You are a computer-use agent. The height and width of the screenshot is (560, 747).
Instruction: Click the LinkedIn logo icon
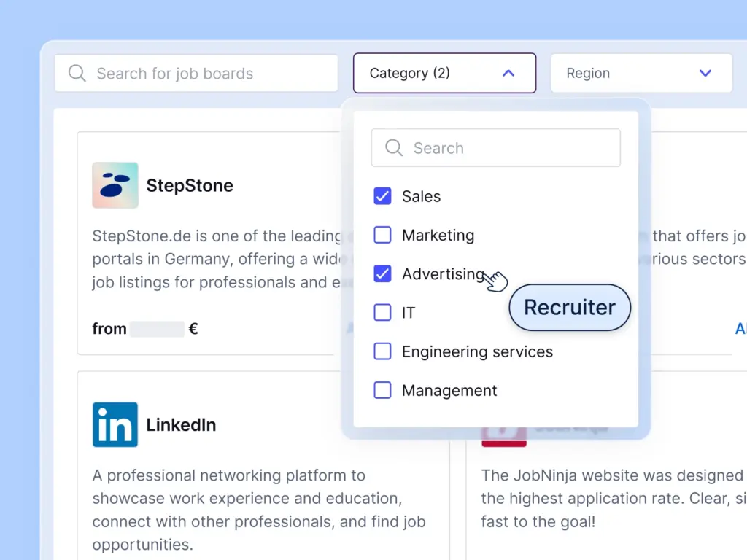point(115,424)
